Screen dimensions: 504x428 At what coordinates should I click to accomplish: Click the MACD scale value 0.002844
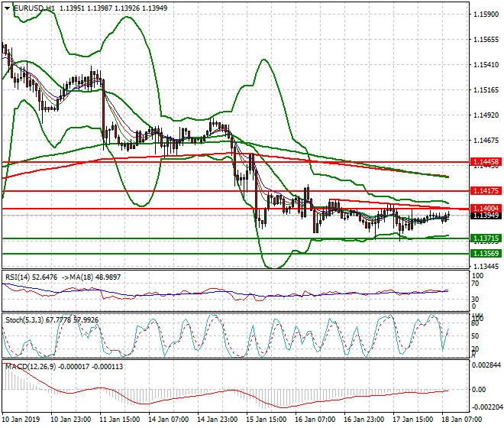[x=486, y=365]
